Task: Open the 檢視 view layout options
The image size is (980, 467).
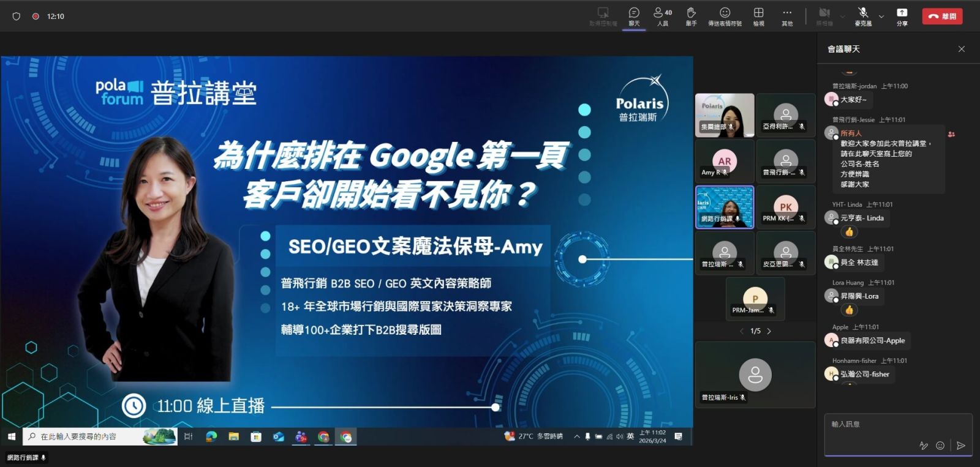Action: [758, 16]
